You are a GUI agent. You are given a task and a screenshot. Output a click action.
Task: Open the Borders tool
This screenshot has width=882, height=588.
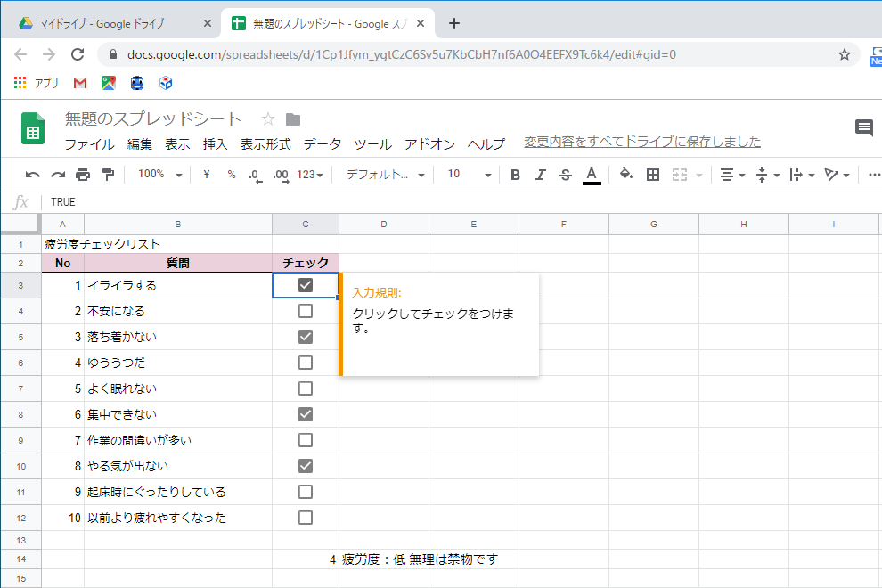pyautogui.click(x=653, y=174)
